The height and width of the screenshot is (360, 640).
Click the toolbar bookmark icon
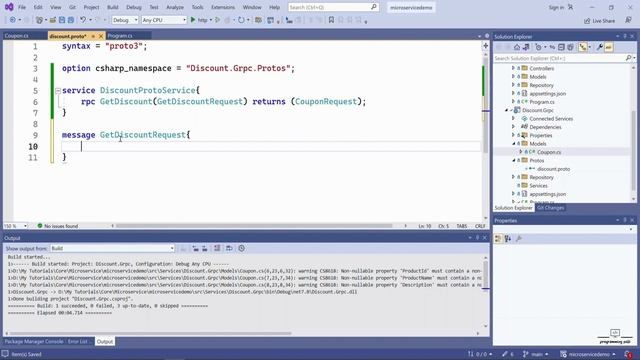[331, 20]
